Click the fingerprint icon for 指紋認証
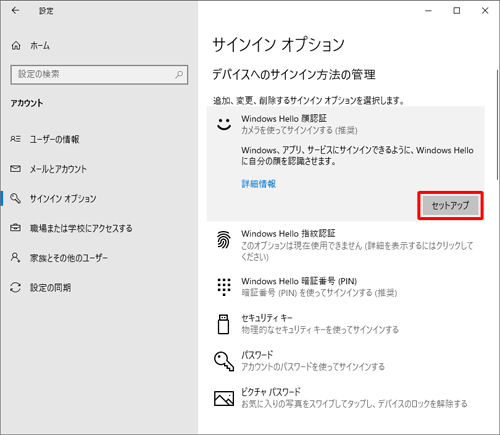500x435 pixels. click(x=224, y=240)
